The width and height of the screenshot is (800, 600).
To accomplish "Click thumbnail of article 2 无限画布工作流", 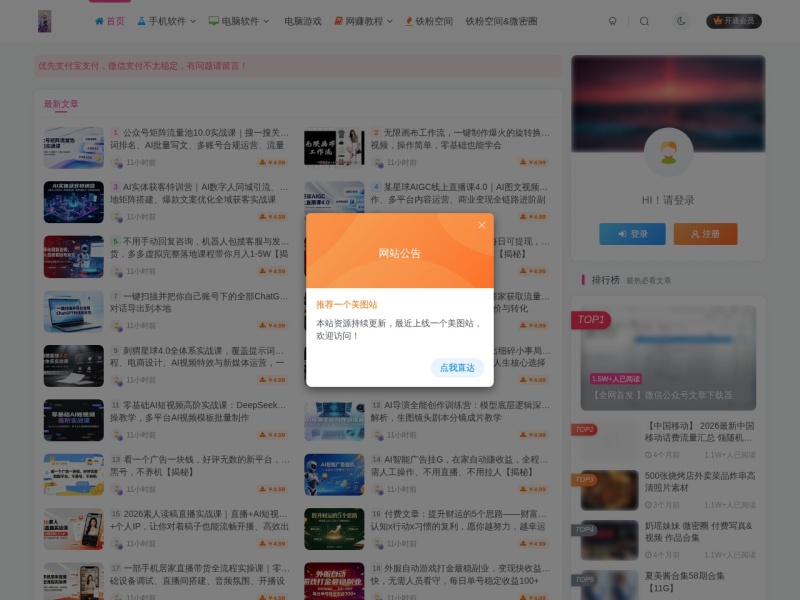I will [334, 147].
